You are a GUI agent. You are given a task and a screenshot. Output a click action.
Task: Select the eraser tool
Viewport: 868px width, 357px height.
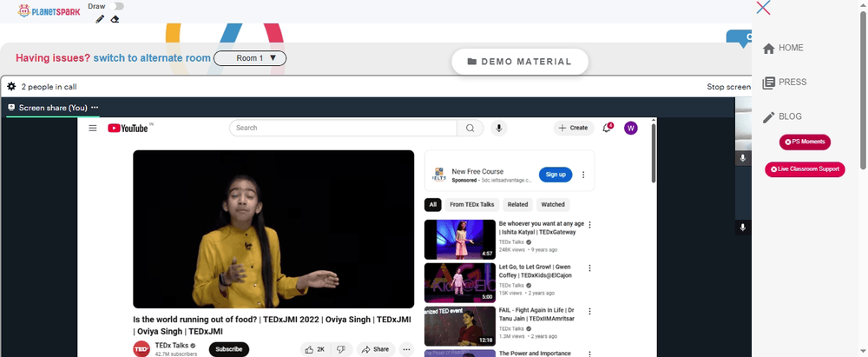pyautogui.click(x=115, y=19)
